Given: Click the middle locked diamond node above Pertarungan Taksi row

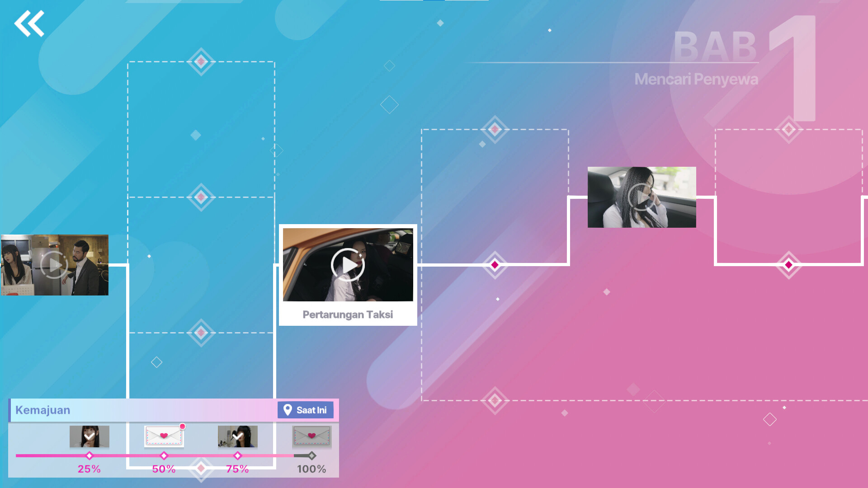Looking at the screenshot, I should point(201,197).
